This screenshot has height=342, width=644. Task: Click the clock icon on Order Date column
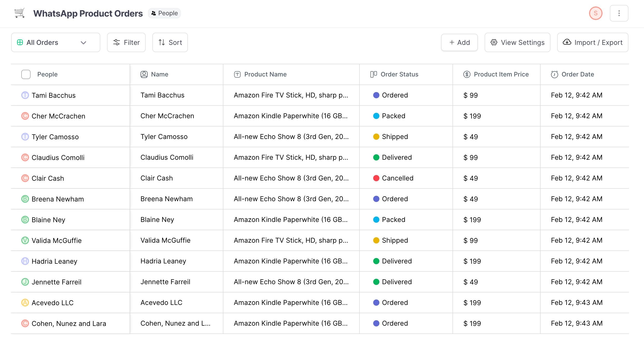click(x=554, y=74)
